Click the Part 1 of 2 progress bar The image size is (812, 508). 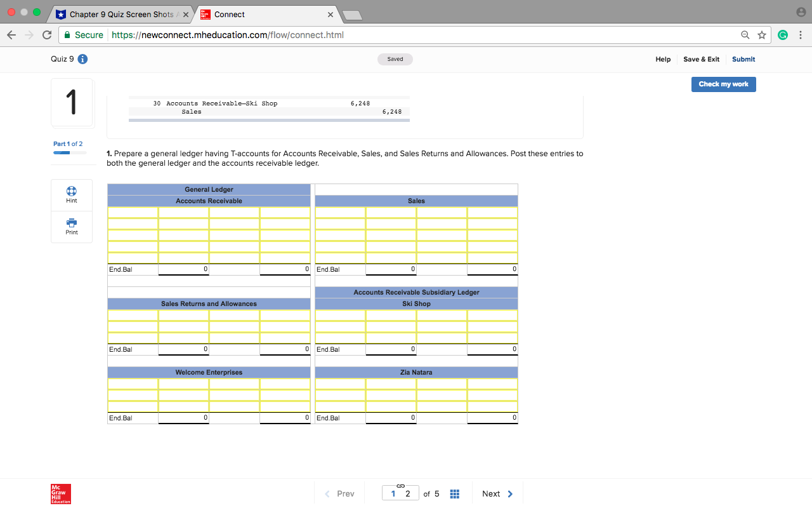point(70,152)
